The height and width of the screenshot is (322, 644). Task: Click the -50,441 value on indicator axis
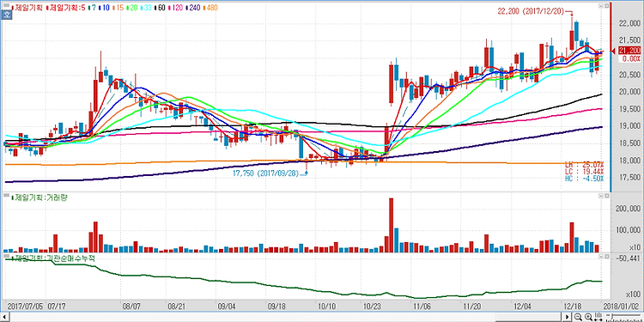click(x=627, y=258)
